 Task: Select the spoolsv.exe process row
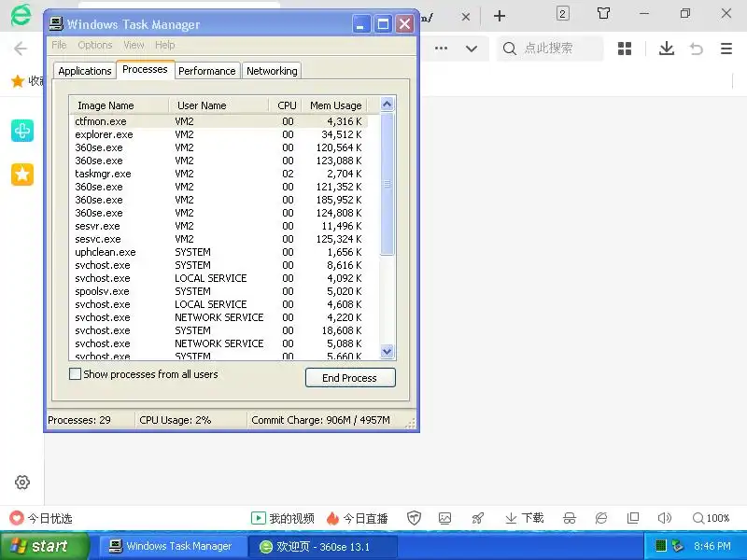click(x=219, y=291)
